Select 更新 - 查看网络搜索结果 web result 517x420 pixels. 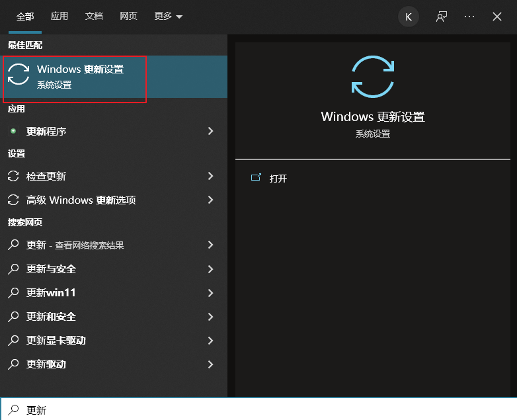tap(114, 245)
